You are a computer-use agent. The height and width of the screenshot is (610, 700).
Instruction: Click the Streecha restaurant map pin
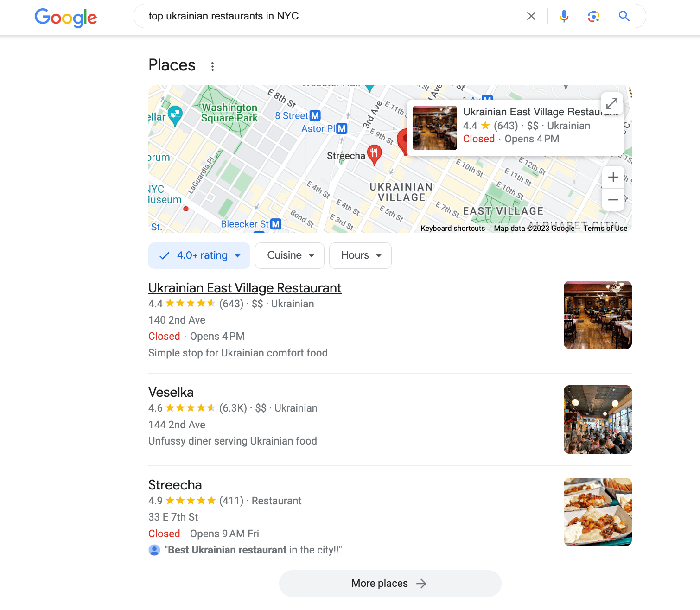tap(374, 154)
